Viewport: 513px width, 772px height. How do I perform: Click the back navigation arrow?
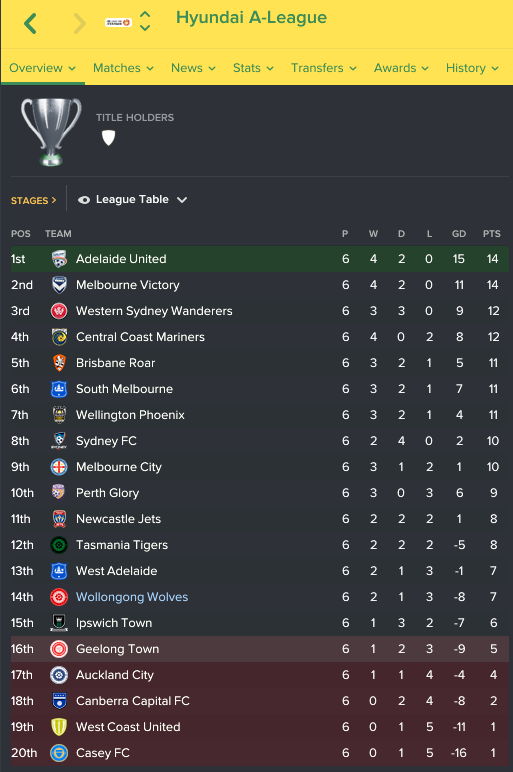31,23
